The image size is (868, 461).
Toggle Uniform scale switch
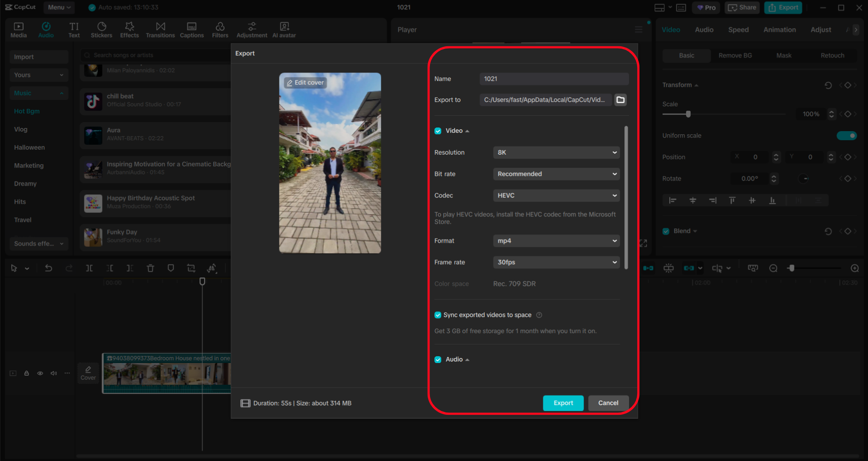[846, 135]
